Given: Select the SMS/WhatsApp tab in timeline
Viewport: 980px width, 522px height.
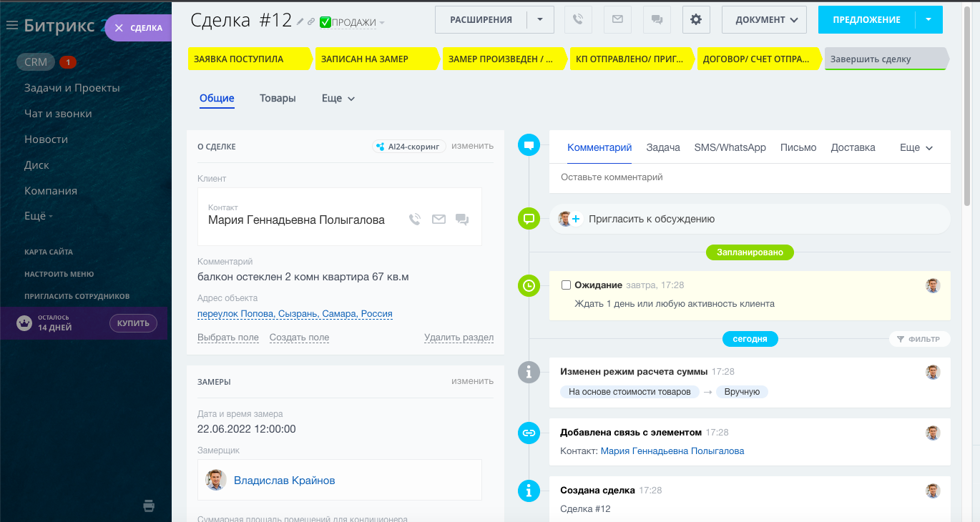Looking at the screenshot, I should click(x=730, y=147).
